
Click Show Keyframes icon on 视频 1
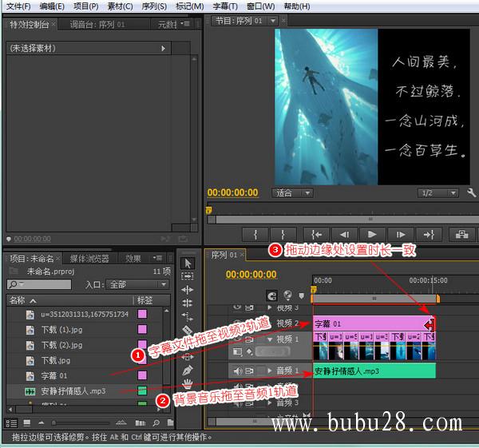coord(250,352)
